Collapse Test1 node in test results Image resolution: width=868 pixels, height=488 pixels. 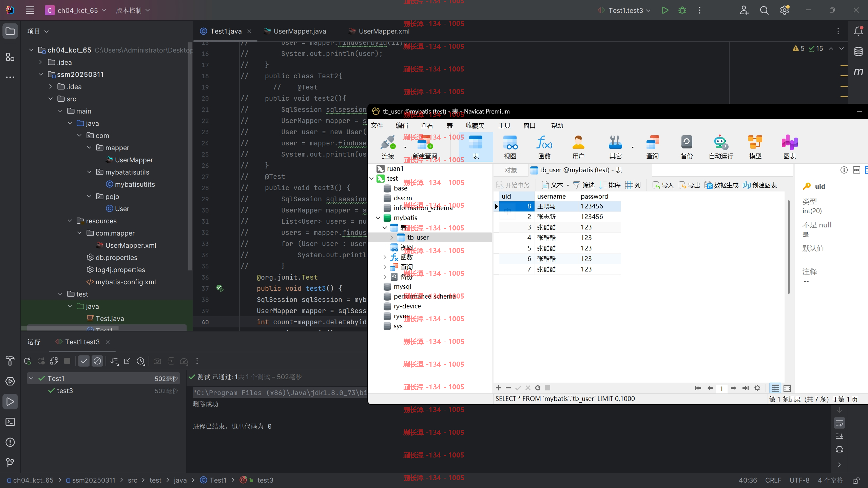click(x=31, y=379)
